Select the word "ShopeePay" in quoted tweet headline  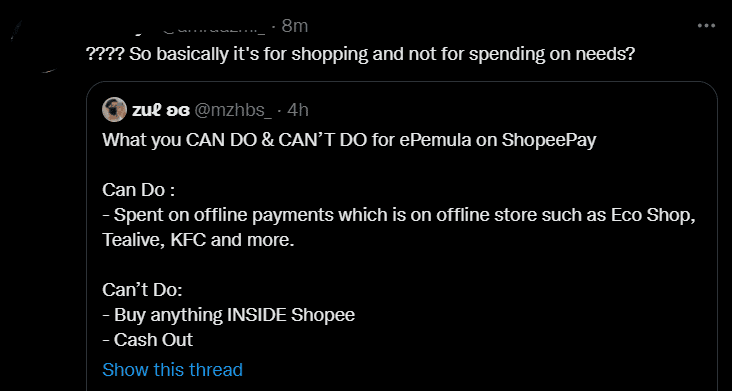pos(549,140)
